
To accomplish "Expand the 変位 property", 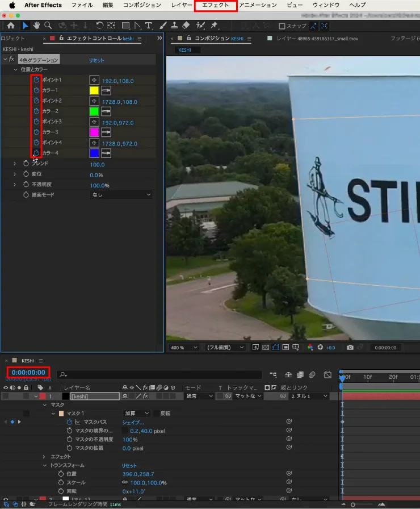I will tap(15, 174).
